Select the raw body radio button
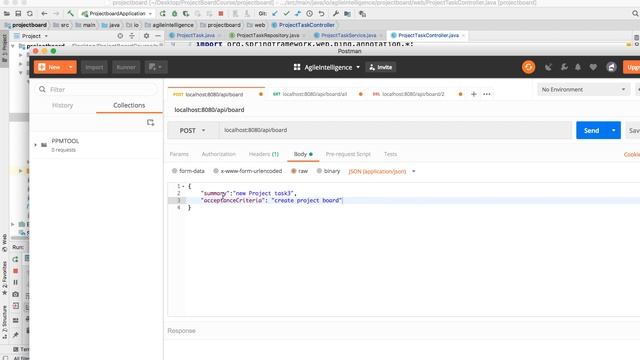The image size is (640, 360). coord(293,171)
